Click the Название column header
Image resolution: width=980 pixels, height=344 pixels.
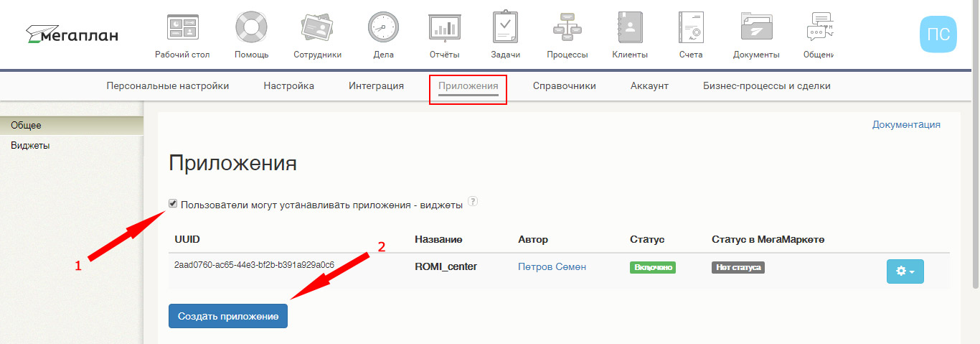[438, 239]
